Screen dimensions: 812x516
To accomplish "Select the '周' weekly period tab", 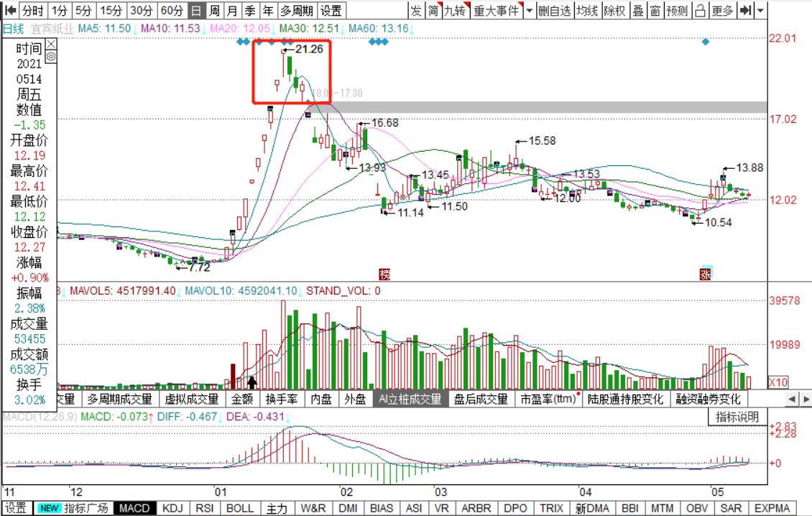I will pos(214,10).
